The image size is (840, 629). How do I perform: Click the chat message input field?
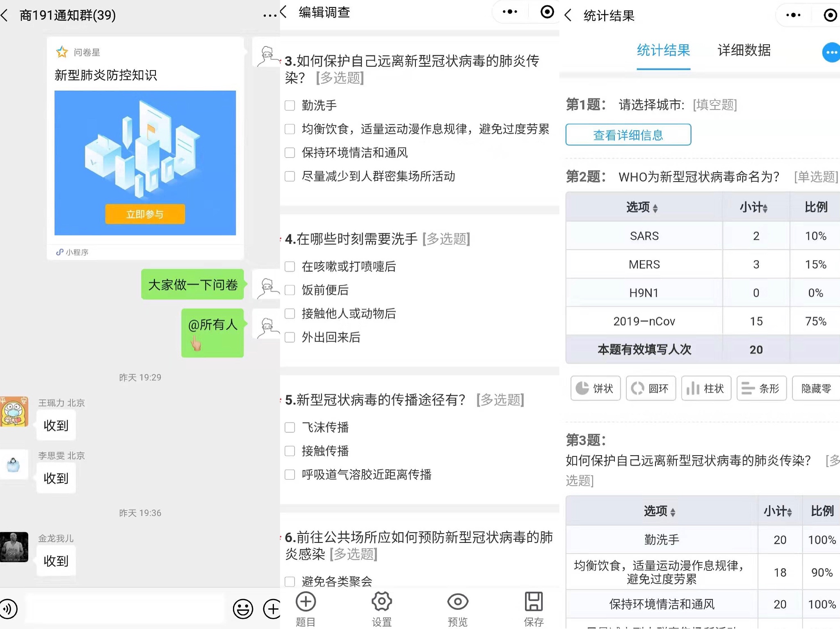[x=125, y=608]
